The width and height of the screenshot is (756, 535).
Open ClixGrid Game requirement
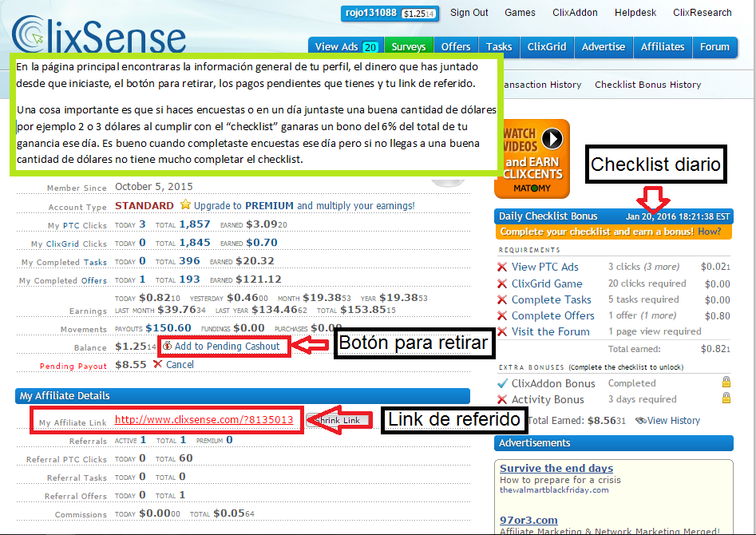pyautogui.click(x=547, y=283)
